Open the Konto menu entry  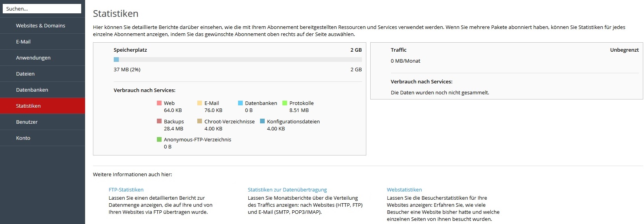(x=42, y=138)
